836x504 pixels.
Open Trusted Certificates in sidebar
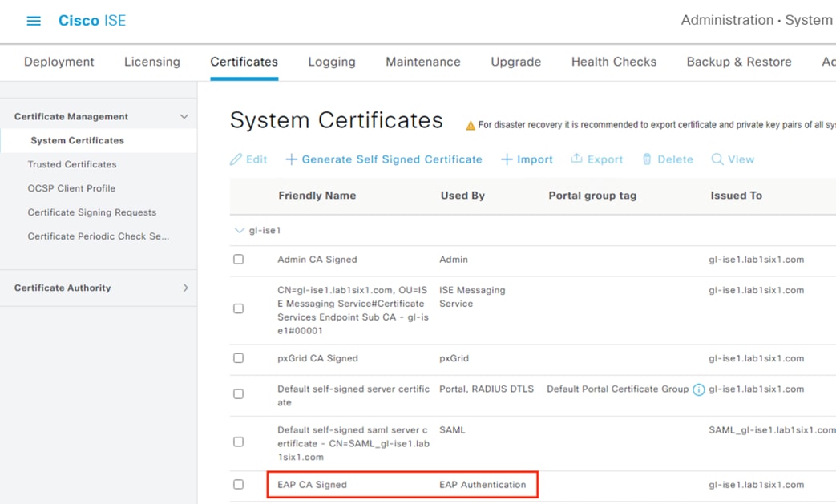pyautogui.click(x=72, y=164)
